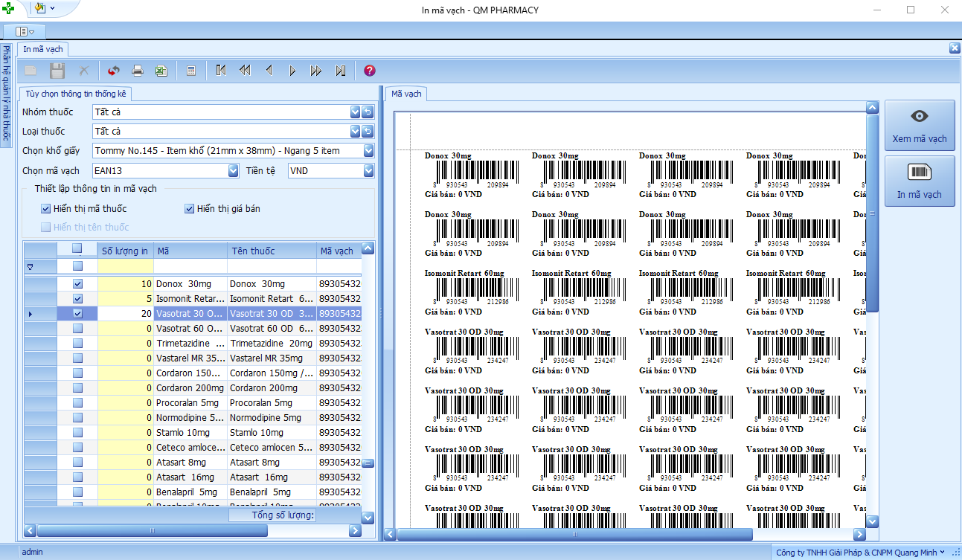962x560 pixels.
Task: Select the Procoralan 5mg name cell
Action: pyautogui.click(x=272, y=403)
